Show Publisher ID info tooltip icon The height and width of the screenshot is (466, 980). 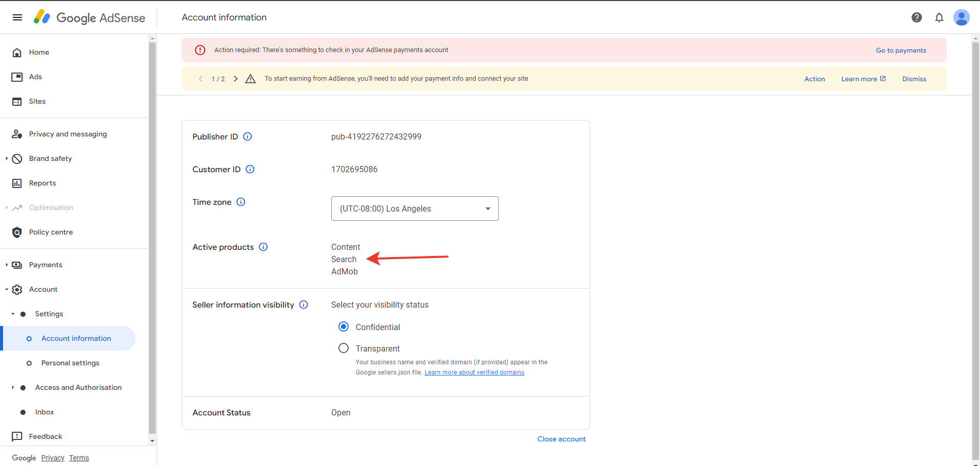click(x=248, y=136)
